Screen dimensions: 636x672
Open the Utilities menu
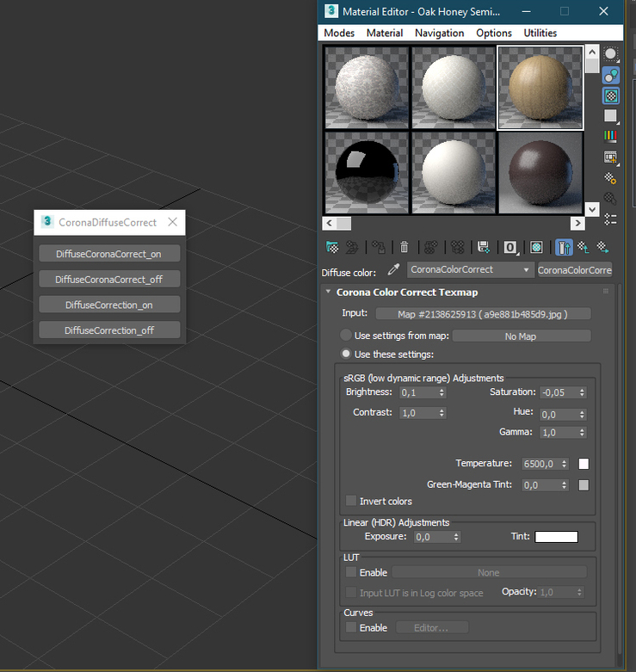540,33
